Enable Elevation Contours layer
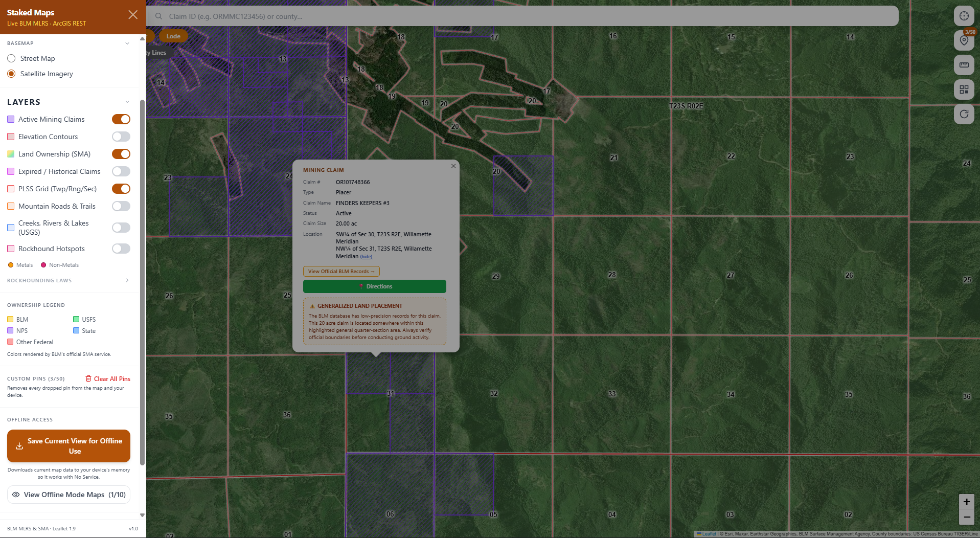 (121, 137)
